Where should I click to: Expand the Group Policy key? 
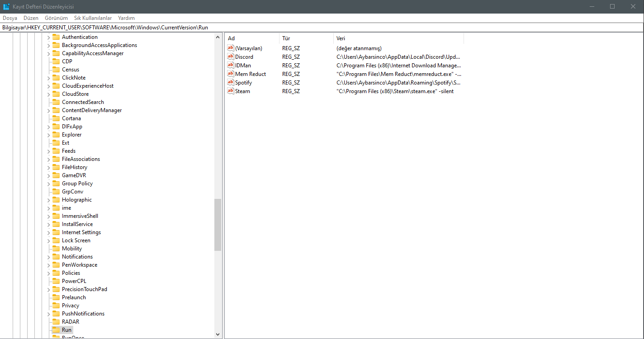[49, 184]
